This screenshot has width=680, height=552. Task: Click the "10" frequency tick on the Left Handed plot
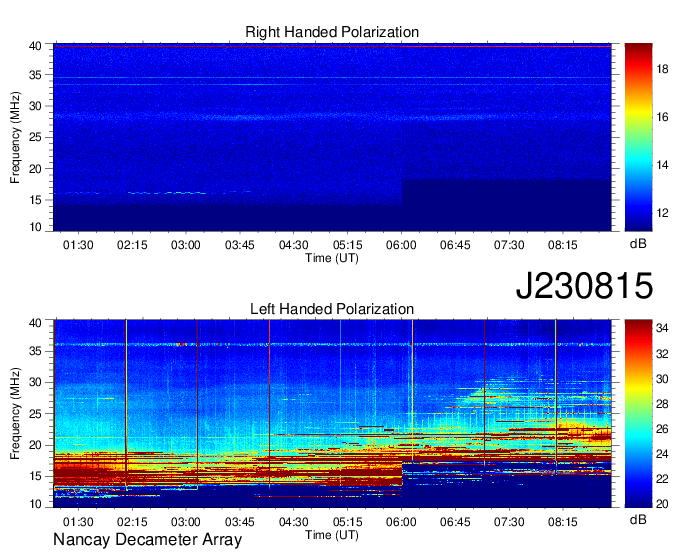tap(35, 503)
